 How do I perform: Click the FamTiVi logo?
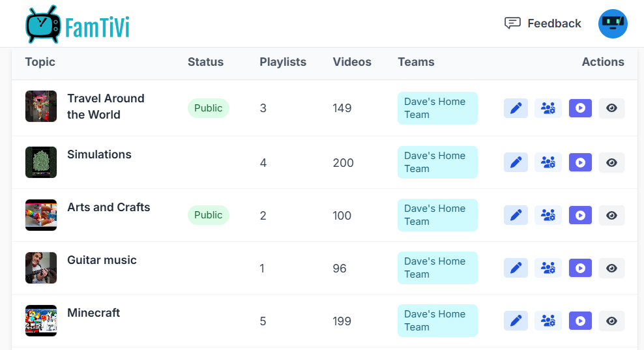coord(78,25)
